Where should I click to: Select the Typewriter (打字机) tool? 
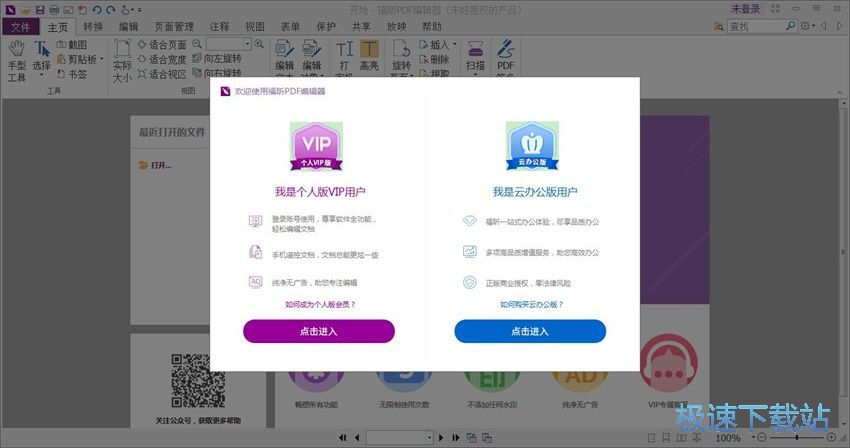pos(344,55)
